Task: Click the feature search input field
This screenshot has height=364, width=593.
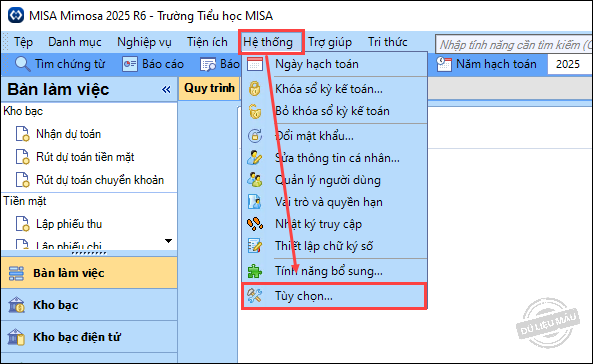Action: [514, 45]
